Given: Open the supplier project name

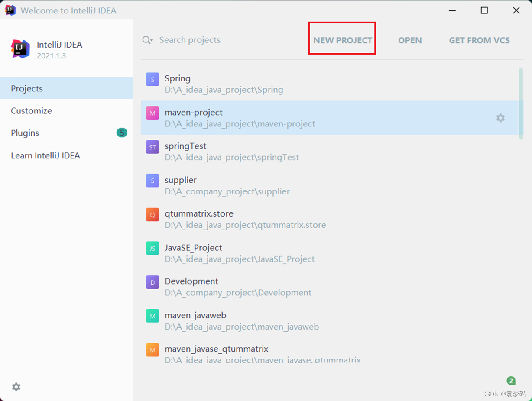Looking at the screenshot, I should (x=181, y=180).
